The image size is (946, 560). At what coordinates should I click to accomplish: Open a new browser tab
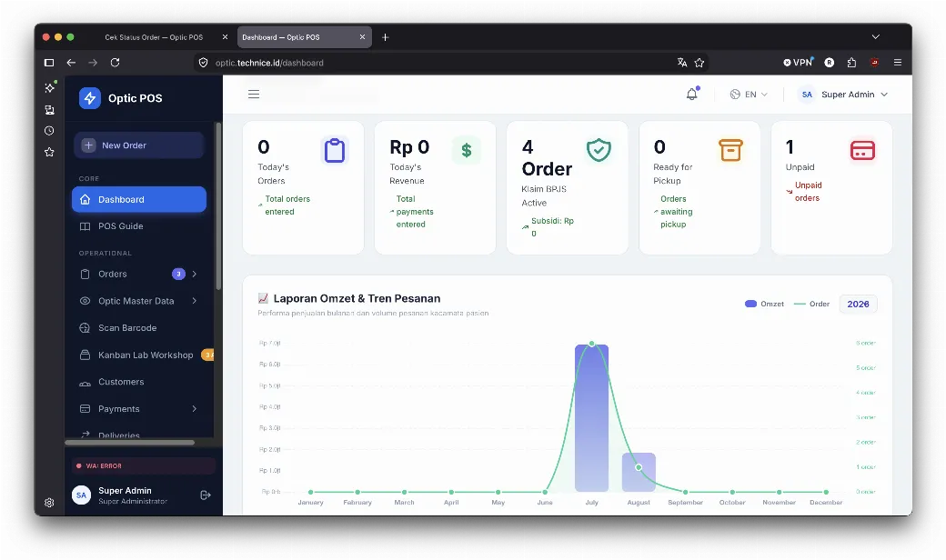[x=386, y=37]
